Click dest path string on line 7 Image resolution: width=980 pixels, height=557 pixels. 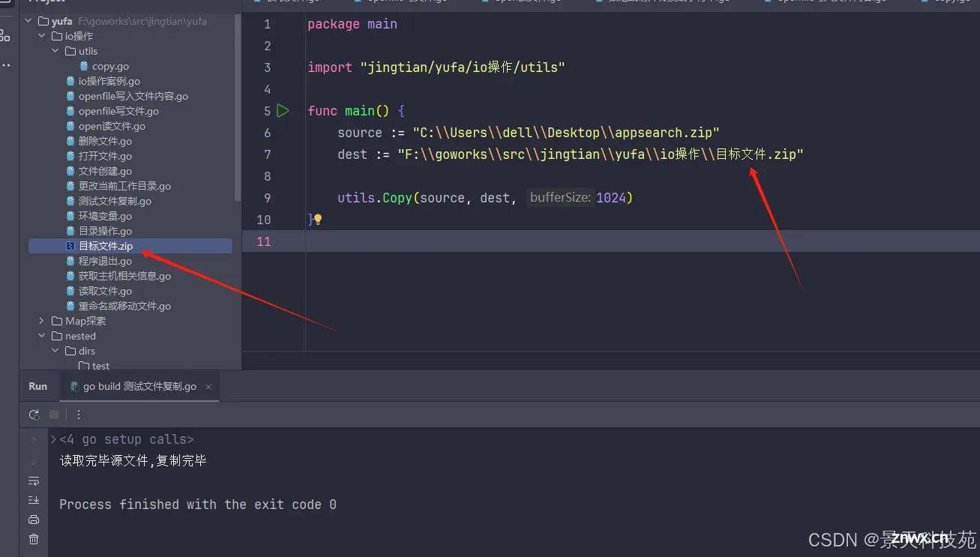click(x=601, y=154)
